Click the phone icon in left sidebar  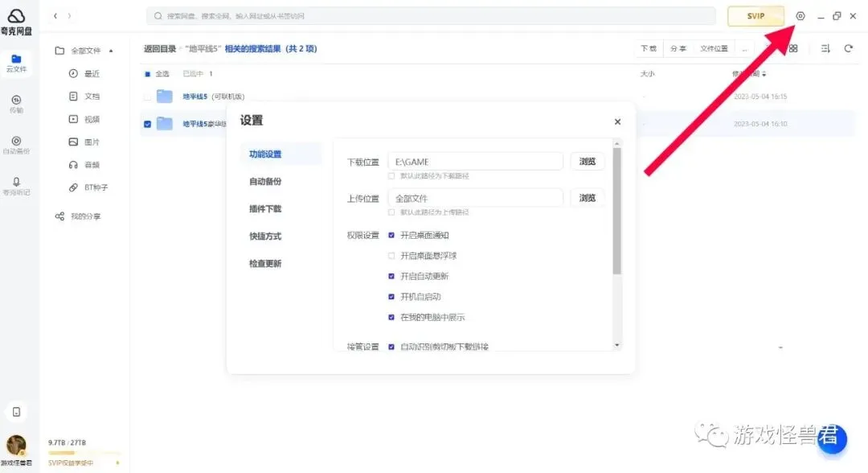coord(16,412)
